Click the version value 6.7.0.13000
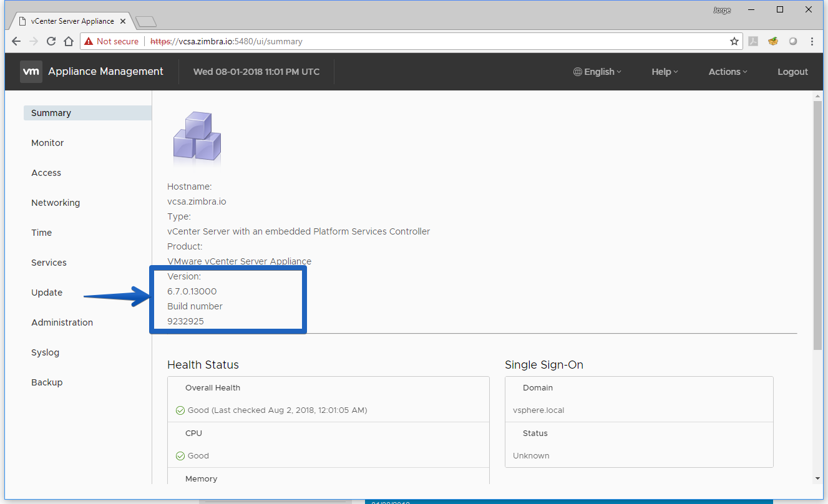This screenshot has height=504, width=828. 192,291
